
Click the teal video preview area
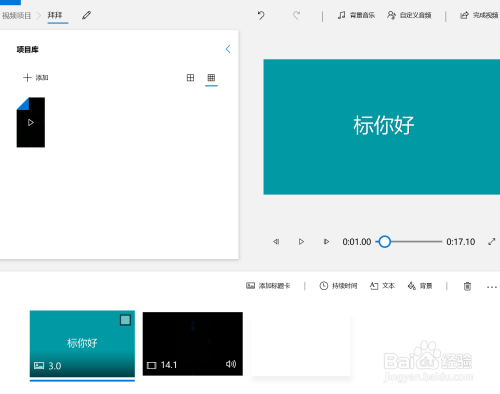pos(382,127)
